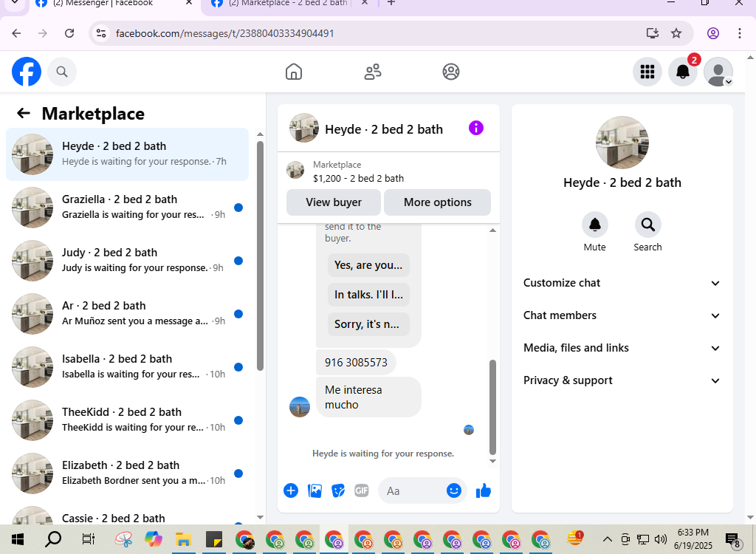
Task: Open the Notifications bell with badge
Action: 683,72
